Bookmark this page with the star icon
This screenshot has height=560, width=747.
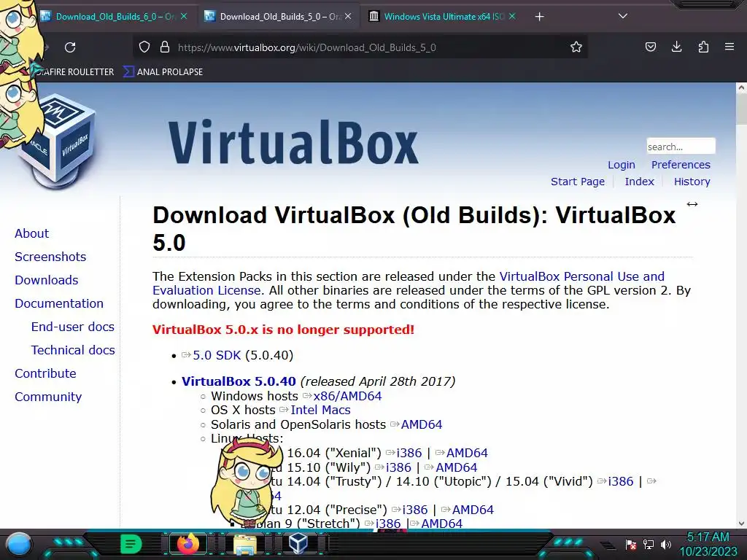pos(576,47)
